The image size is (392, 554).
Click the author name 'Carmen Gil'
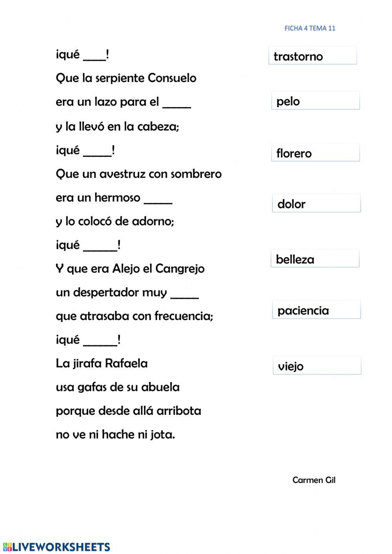point(314,480)
